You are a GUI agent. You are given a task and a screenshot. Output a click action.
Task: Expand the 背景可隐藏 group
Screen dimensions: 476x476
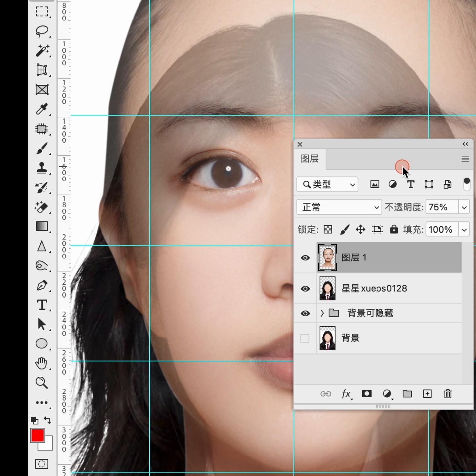322,313
